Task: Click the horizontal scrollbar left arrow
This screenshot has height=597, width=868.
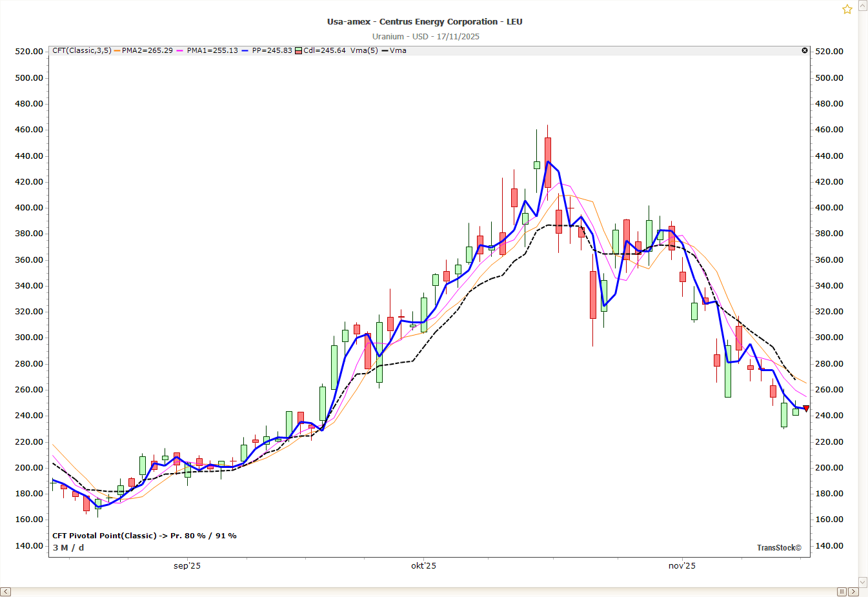Action: point(5,592)
